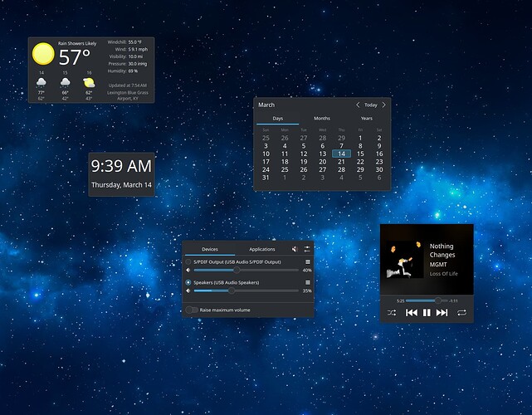The height and width of the screenshot is (415, 532).
Task: Switch to Applications tab
Action: pos(262,249)
